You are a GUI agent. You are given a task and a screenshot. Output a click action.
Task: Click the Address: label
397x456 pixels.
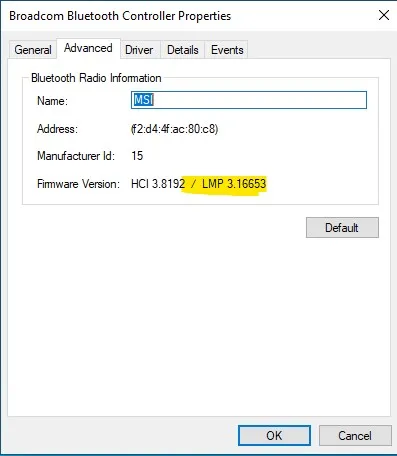tap(57, 129)
